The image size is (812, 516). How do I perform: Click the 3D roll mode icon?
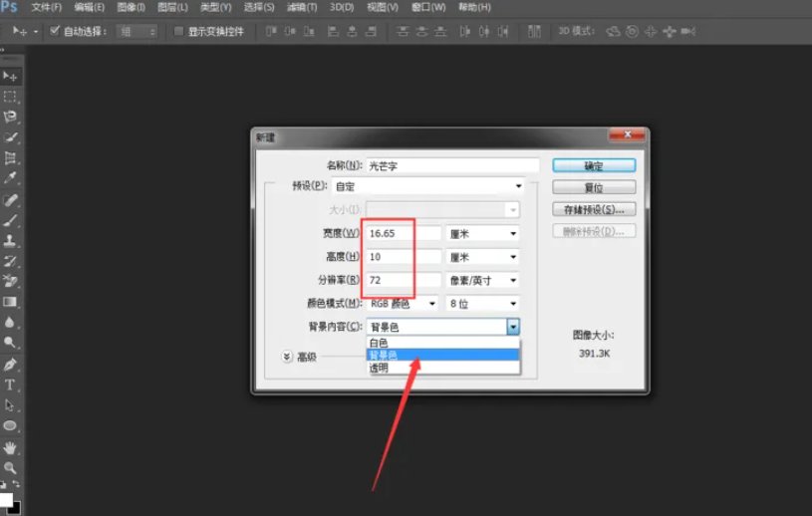point(632,32)
